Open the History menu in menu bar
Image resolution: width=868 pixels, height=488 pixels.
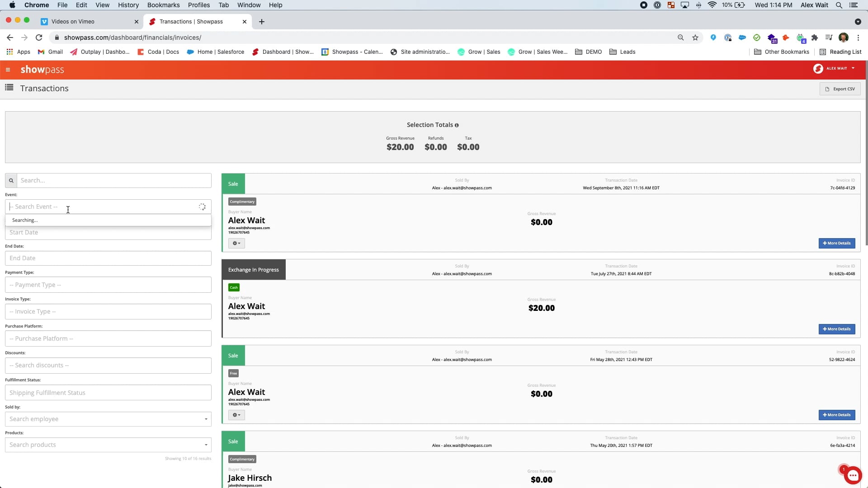128,5
